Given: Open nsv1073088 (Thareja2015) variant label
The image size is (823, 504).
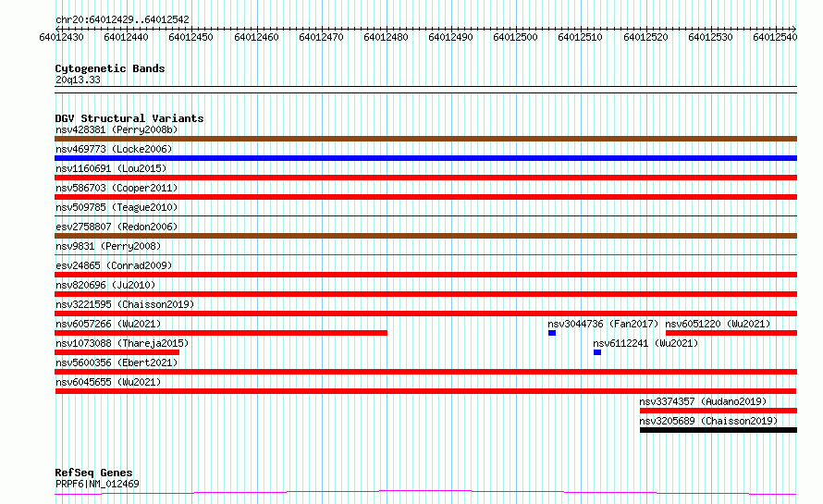Looking at the screenshot, I should (122, 343).
